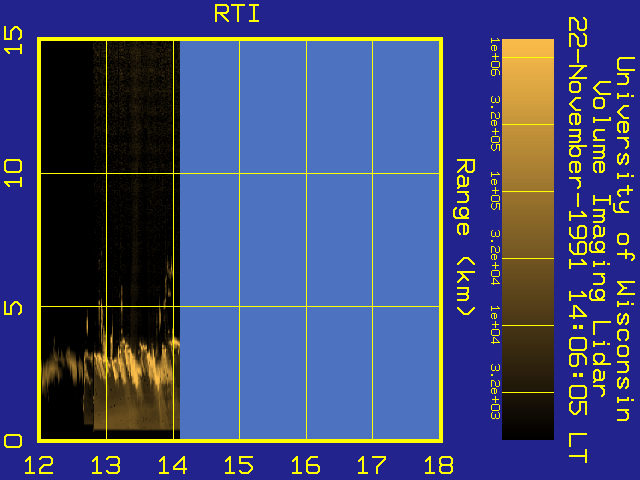Click the y-axis label 5
This screenshot has width=640, height=480.
pos(13,308)
